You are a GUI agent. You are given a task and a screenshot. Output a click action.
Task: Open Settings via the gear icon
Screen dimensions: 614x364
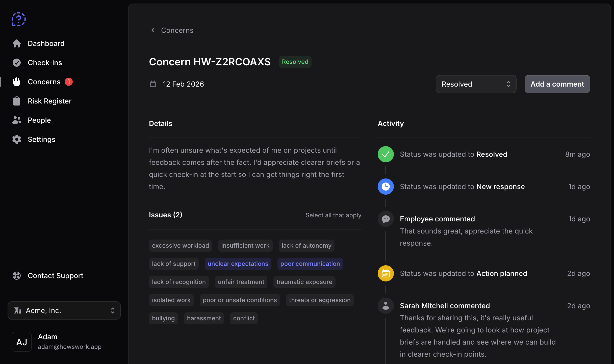pos(17,139)
